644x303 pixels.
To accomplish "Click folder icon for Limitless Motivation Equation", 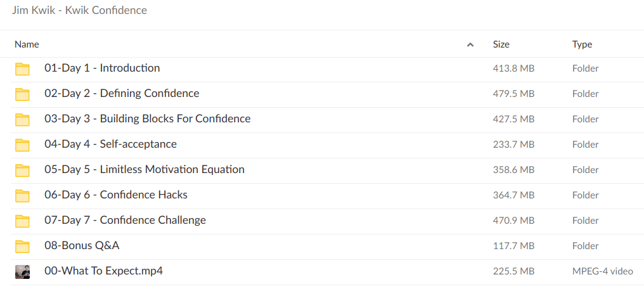I will pos(22,170).
